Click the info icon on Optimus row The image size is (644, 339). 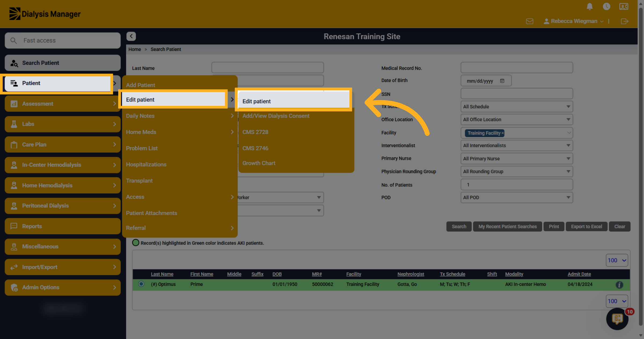[619, 285]
